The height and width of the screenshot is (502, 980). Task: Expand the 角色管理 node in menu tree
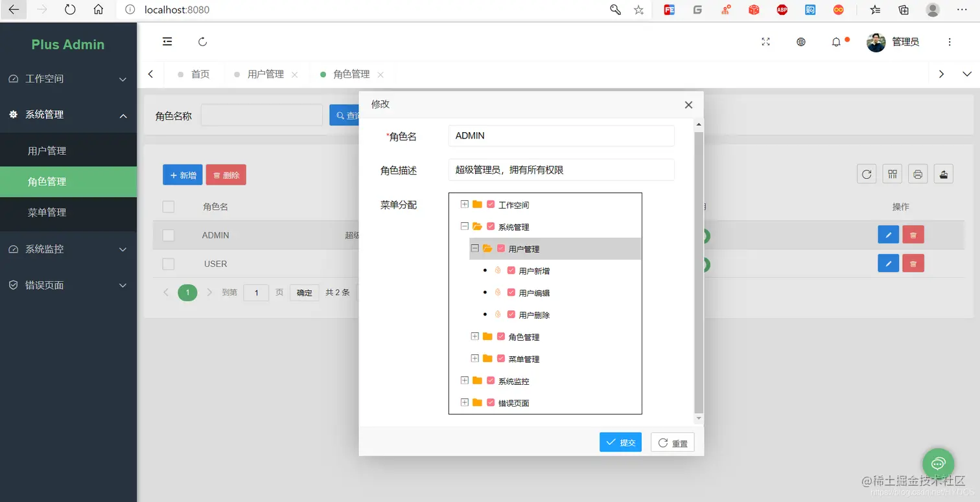click(x=474, y=336)
